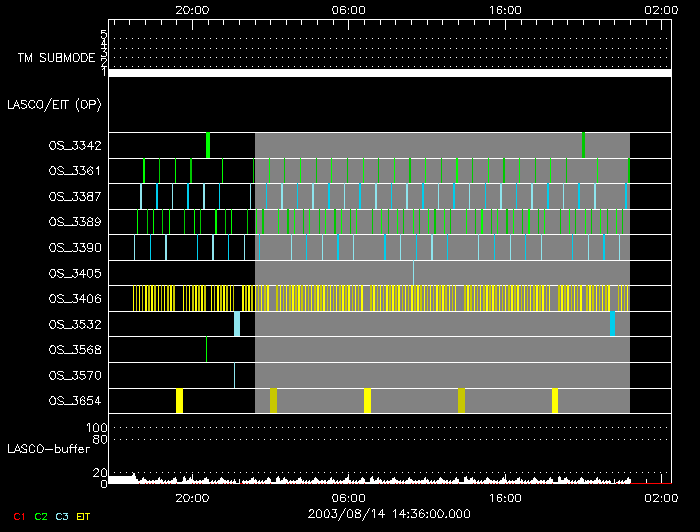700x532 pixels.
Task: Click the 2003/08/14 14:36:00.000 timestamp
Action: (x=389, y=513)
